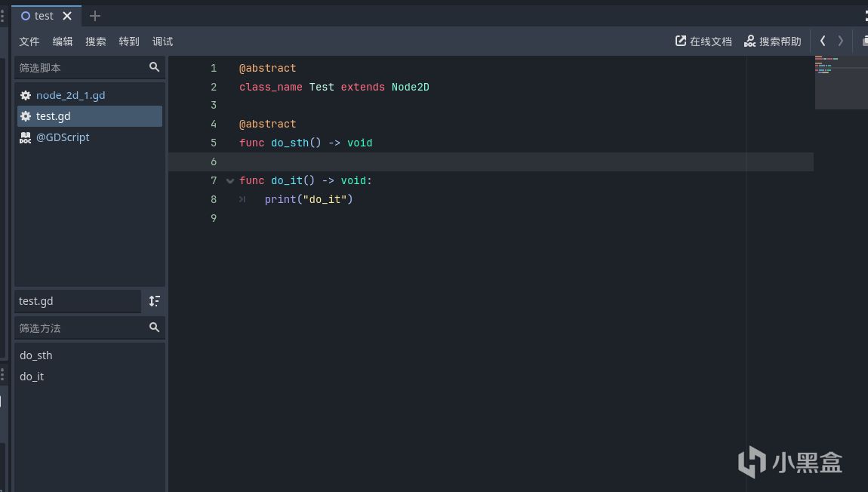
Task: Click the gear icon next to node_2d_1.gd
Action: [26, 96]
